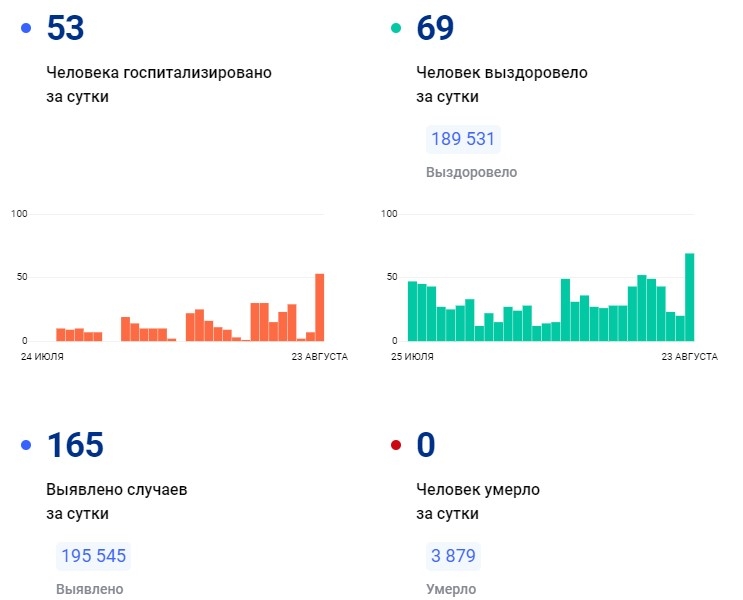This screenshot has width=743, height=600.
Task: Click the blue dot beside number 53
Action: coord(26,29)
